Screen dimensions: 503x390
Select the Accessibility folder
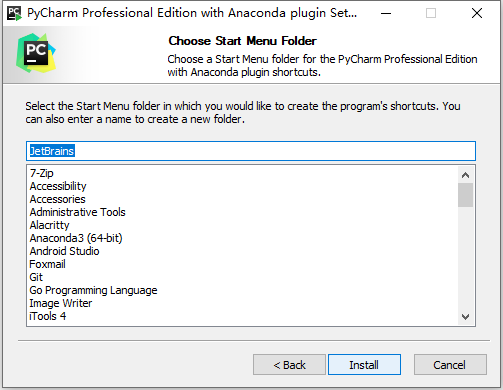[58, 186]
